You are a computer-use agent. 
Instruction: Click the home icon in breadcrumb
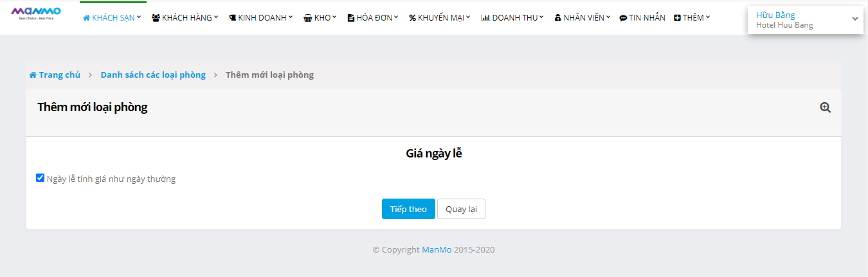coord(33,75)
